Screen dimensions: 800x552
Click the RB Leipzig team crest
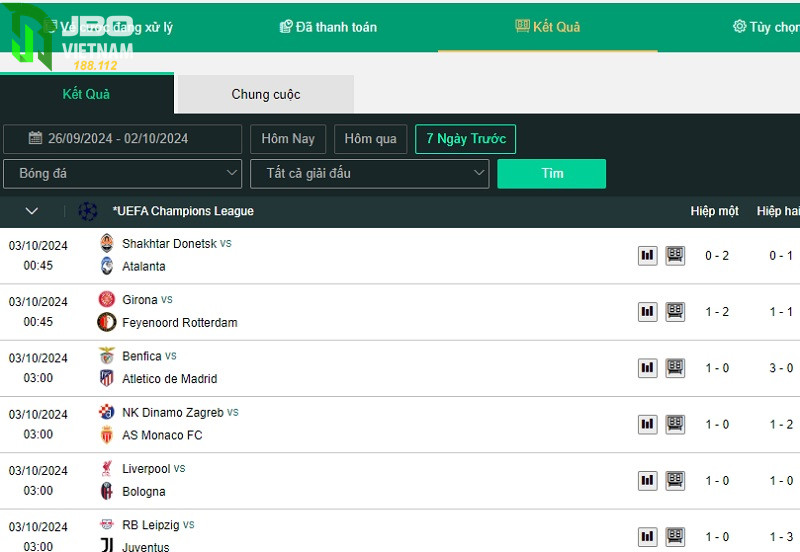pos(107,524)
